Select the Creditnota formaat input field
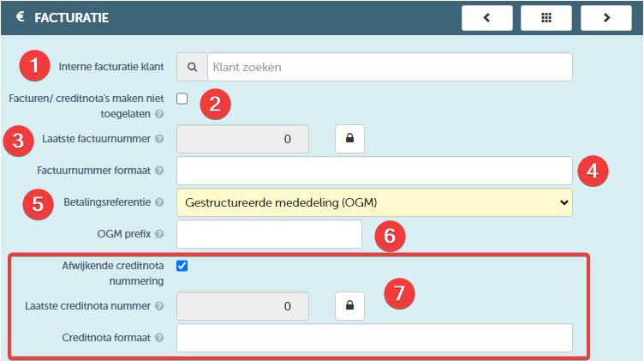This screenshot has height=361, width=644. [x=374, y=338]
